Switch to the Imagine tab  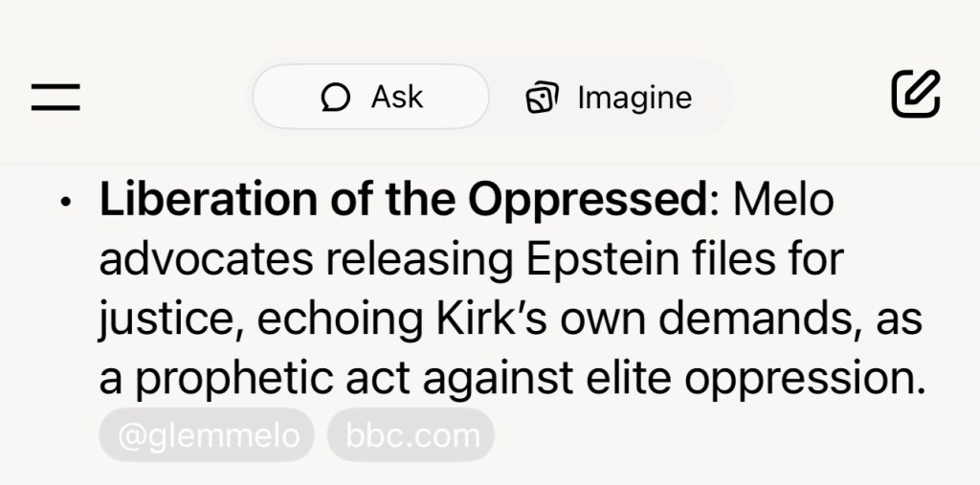(x=610, y=97)
